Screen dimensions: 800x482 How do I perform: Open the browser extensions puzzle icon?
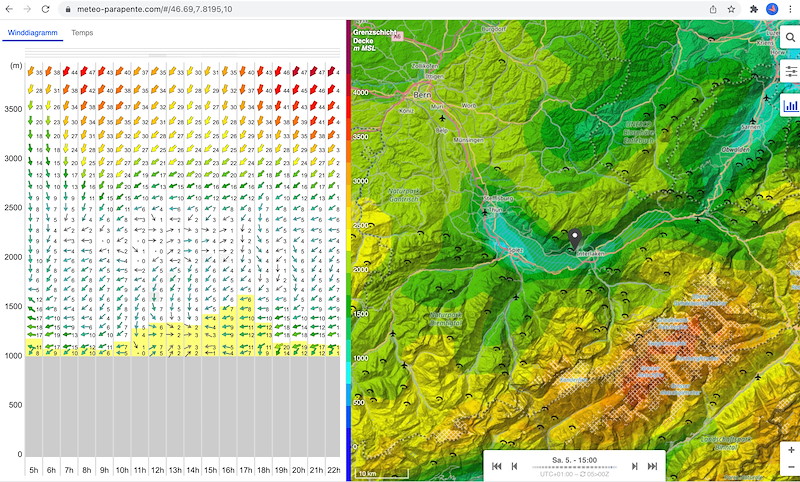coord(753,8)
